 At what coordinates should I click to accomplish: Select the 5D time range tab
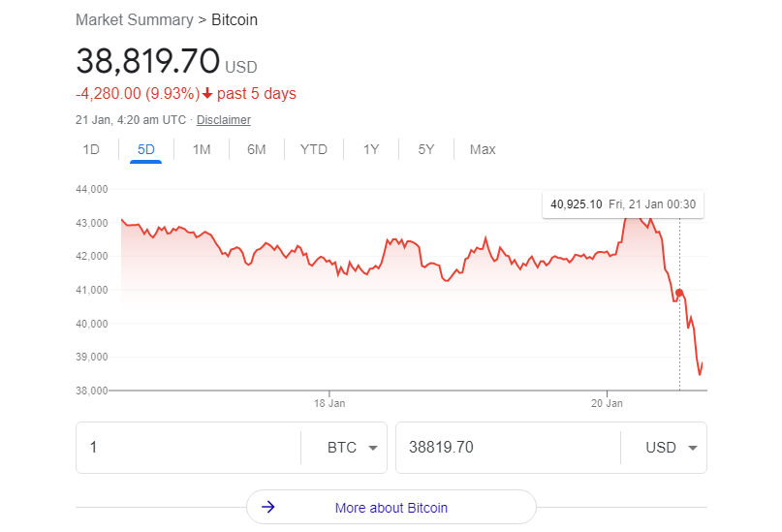pos(145,149)
